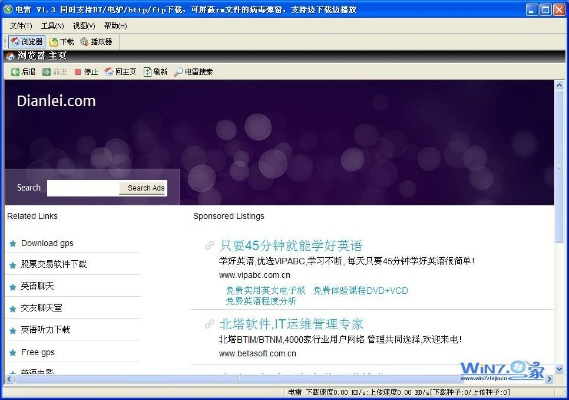Refresh the page with 刷新

pos(155,72)
